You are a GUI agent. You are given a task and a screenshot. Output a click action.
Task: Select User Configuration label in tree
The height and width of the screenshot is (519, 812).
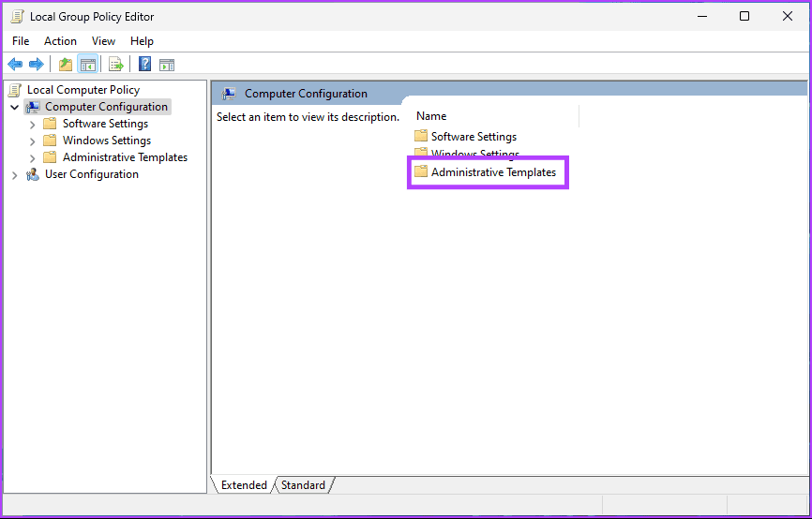click(92, 174)
